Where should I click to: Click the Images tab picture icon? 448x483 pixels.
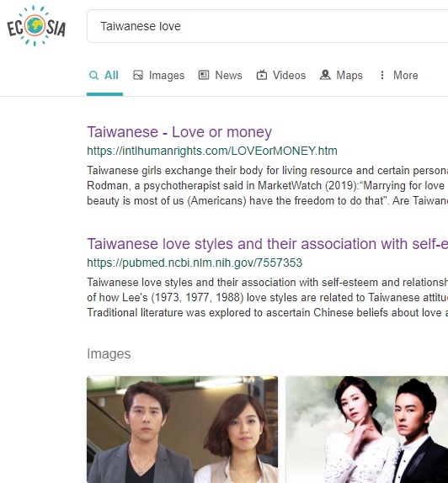point(138,75)
